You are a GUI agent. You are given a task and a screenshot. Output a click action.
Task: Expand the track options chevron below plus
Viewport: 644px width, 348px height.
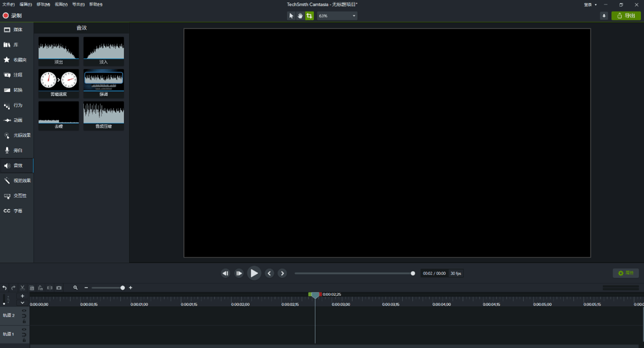(x=22, y=303)
